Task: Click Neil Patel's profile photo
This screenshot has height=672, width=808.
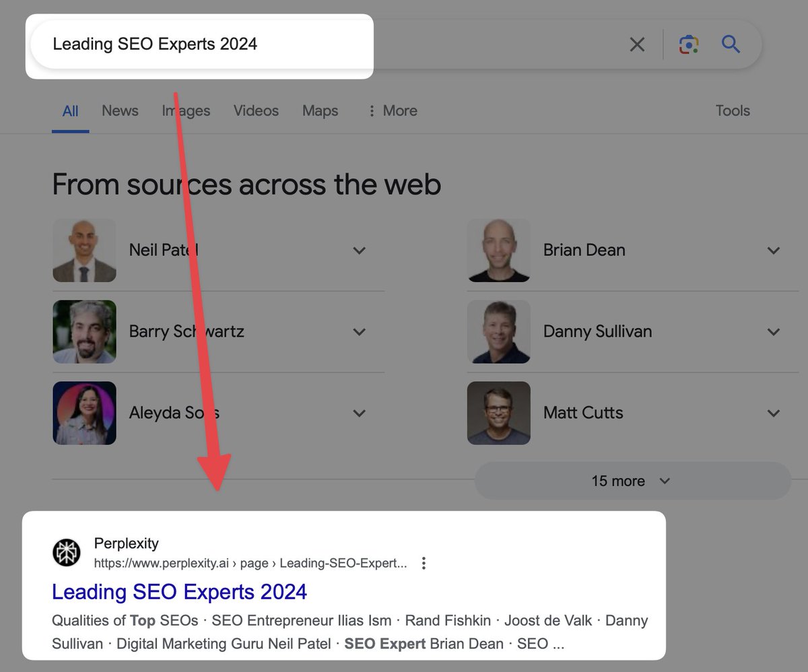Action: [x=84, y=250]
